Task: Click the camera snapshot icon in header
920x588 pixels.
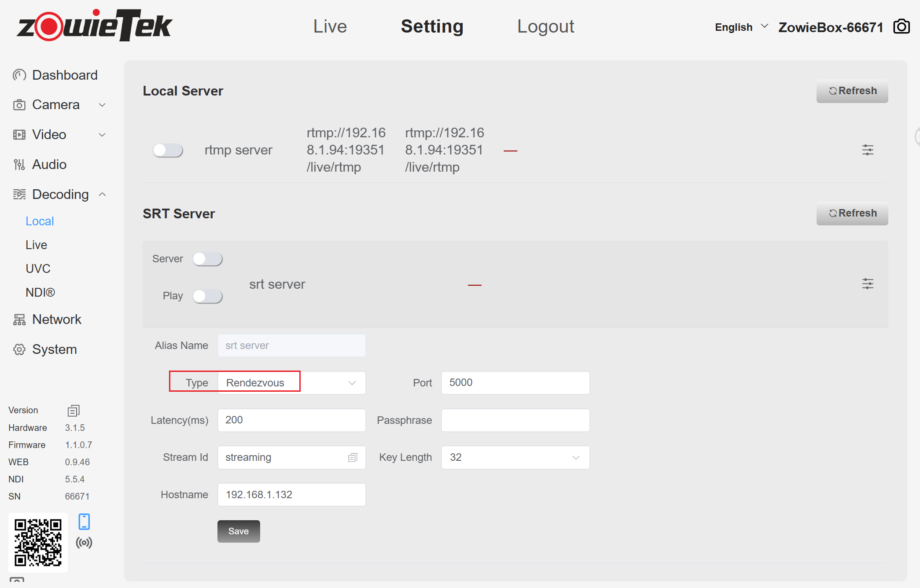Action: (x=901, y=27)
